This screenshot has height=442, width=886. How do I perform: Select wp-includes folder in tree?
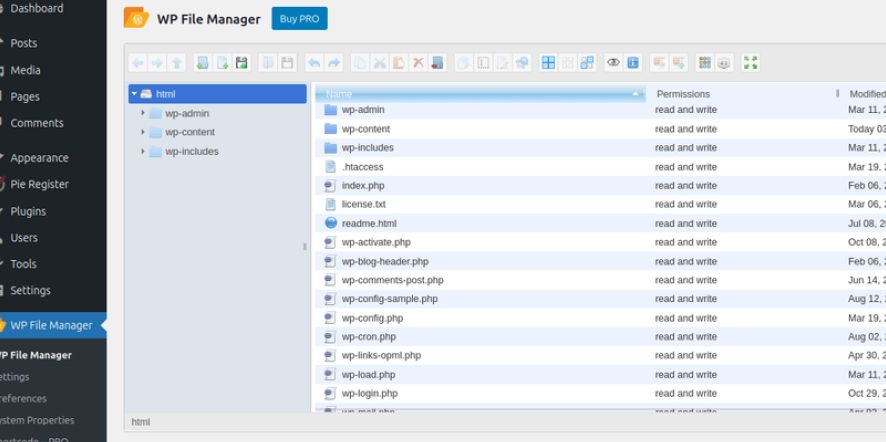[191, 151]
